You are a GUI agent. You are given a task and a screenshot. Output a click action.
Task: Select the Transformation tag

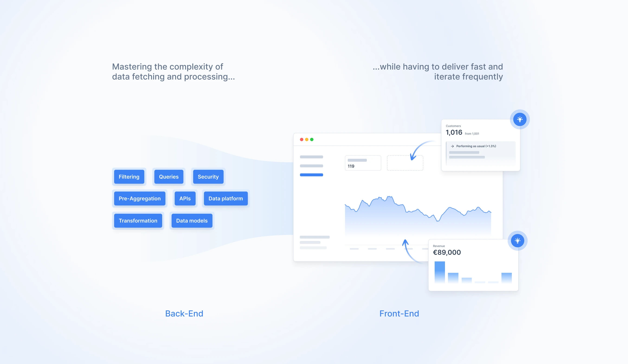(x=138, y=220)
